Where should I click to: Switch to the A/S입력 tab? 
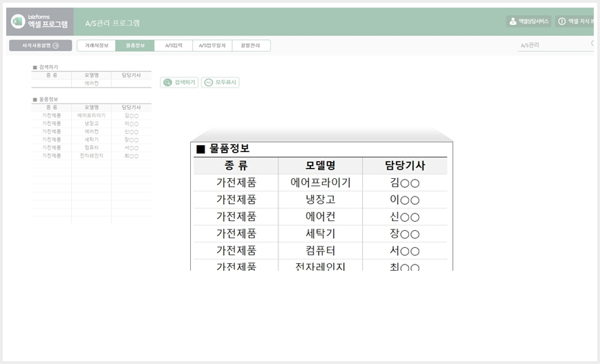coord(174,46)
